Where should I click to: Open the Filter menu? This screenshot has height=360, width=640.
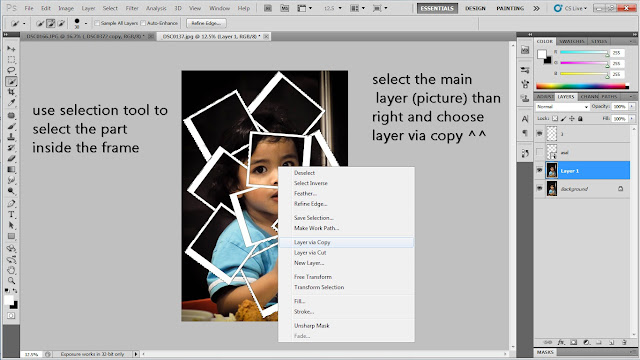132,8
